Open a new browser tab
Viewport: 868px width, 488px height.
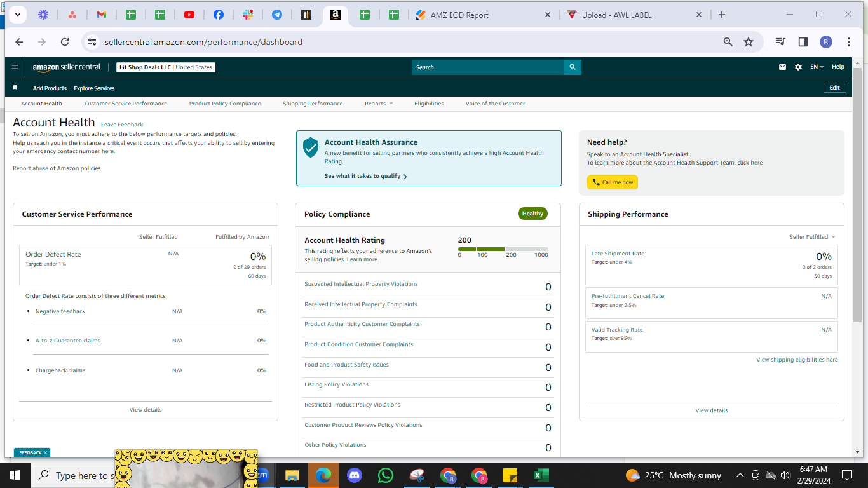(722, 15)
